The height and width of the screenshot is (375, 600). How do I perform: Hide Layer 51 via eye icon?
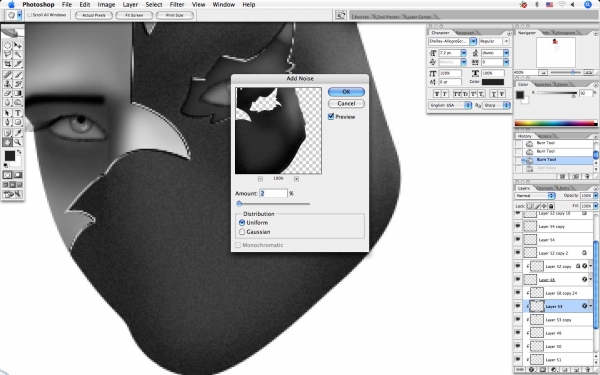click(x=518, y=359)
